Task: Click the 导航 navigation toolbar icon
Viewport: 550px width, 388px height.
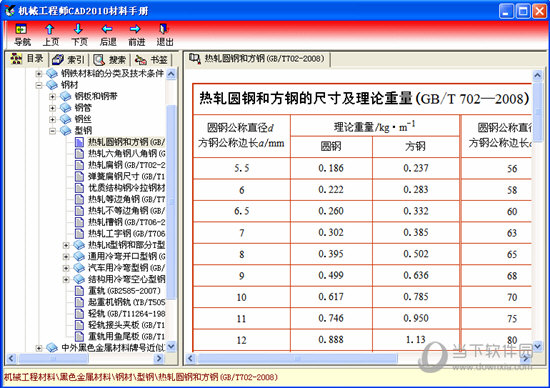Action: coord(22,35)
